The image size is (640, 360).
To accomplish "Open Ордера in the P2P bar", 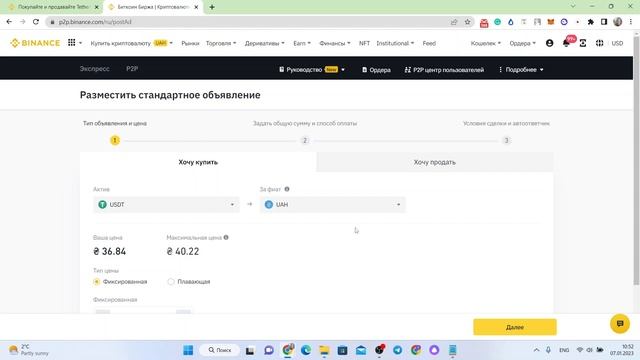I will pyautogui.click(x=376, y=70).
